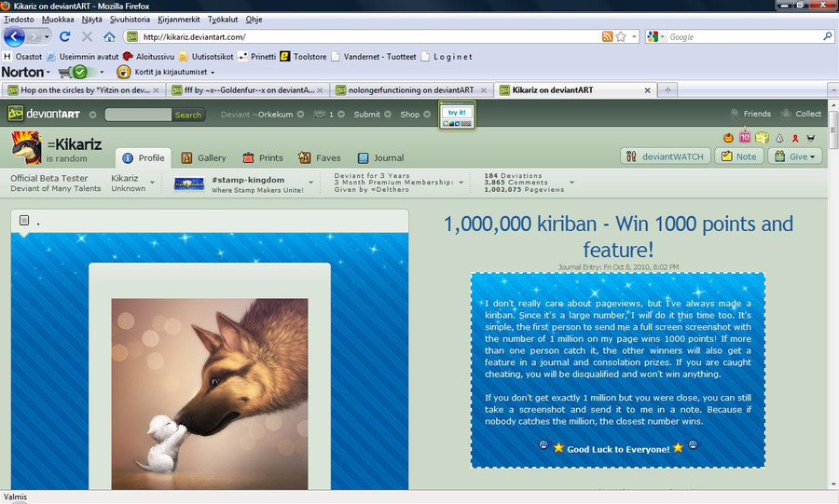Open the Tiedosto menu
This screenshot has width=839, height=504.
pyautogui.click(x=19, y=20)
